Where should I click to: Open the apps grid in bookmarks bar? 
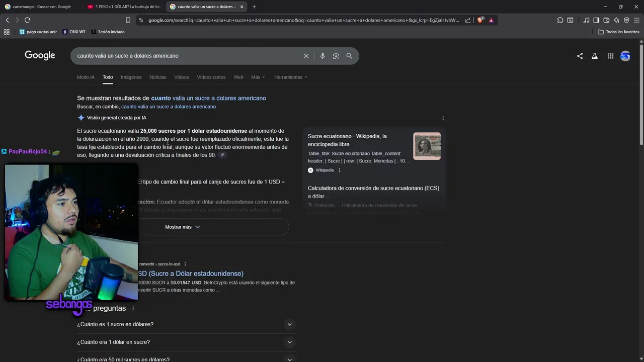click(7, 32)
